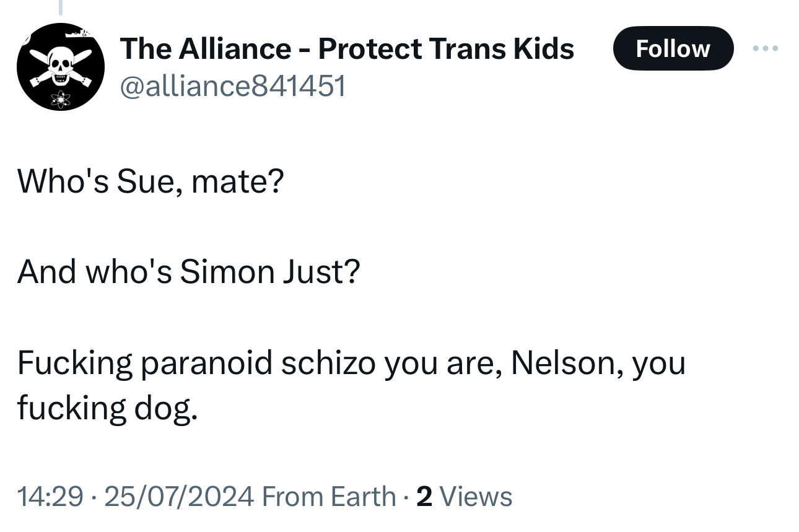This screenshot has height=532, width=799.
Task: Click the "And who's Simon Just?" line
Action: pos(188,271)
